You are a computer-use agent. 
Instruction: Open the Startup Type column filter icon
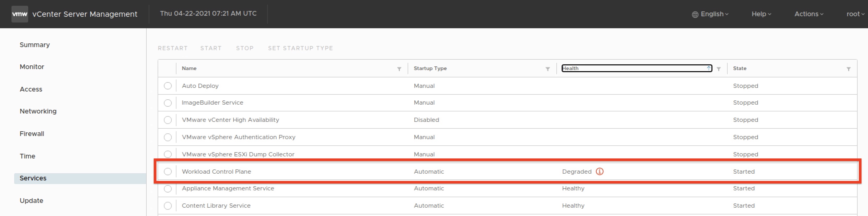coord(548,69)
